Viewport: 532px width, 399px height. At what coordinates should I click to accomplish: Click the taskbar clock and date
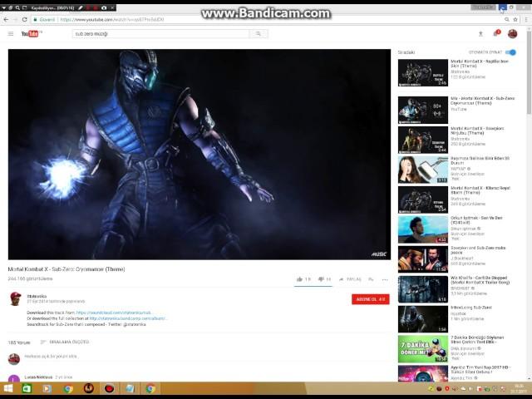[519, 388]
